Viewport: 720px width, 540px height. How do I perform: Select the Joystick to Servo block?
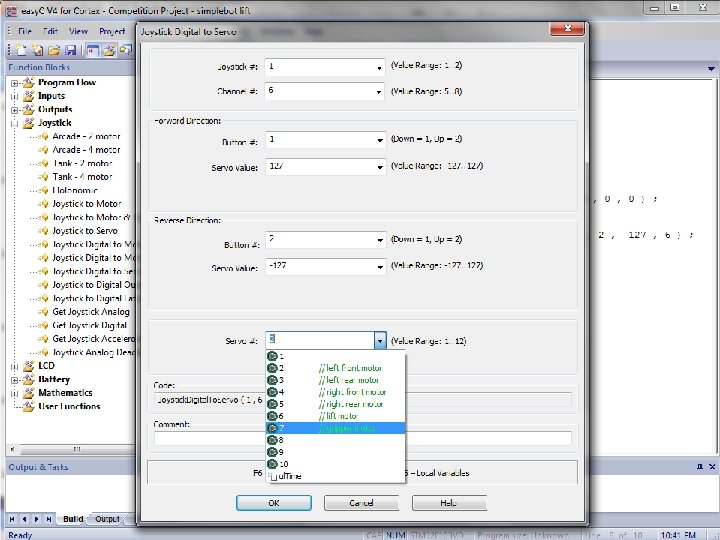[84, 231]
